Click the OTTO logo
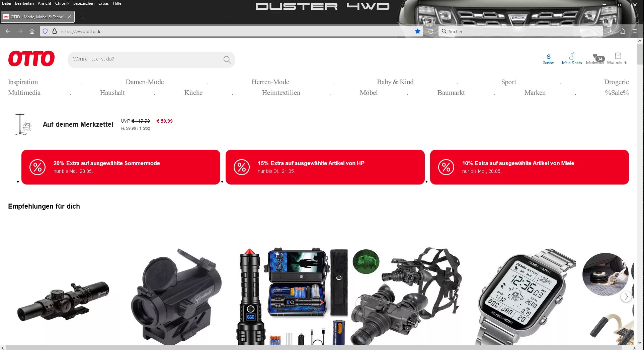Viewport: 644px width, 350px height. pos(31,59)
